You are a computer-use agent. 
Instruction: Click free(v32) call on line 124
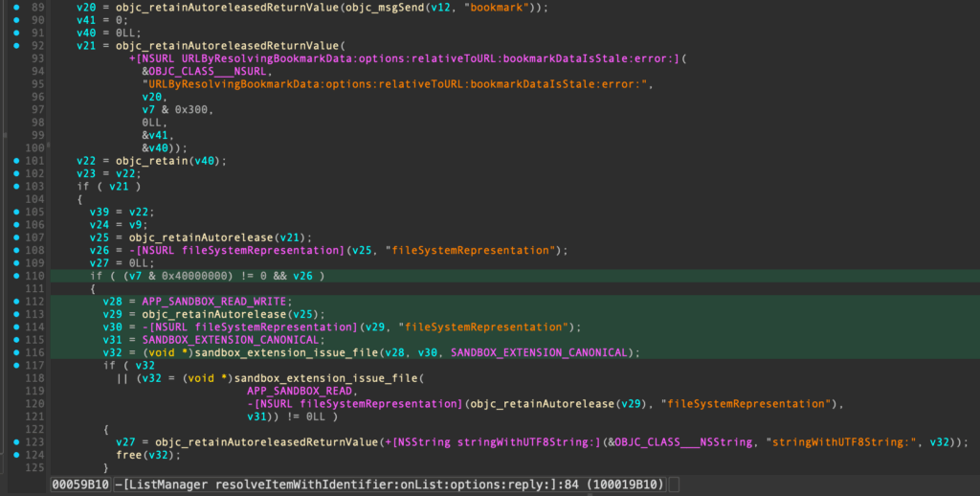click(x=145, y=455)
